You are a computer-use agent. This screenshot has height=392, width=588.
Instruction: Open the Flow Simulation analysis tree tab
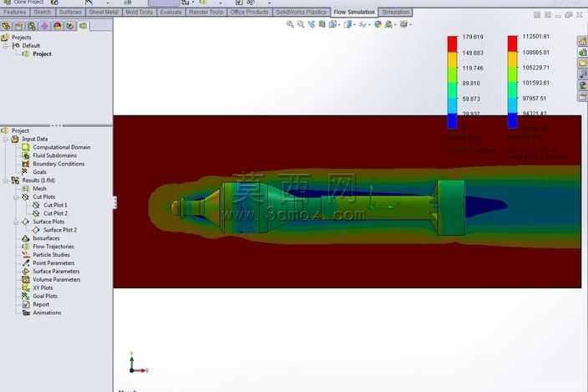(83, 26)
